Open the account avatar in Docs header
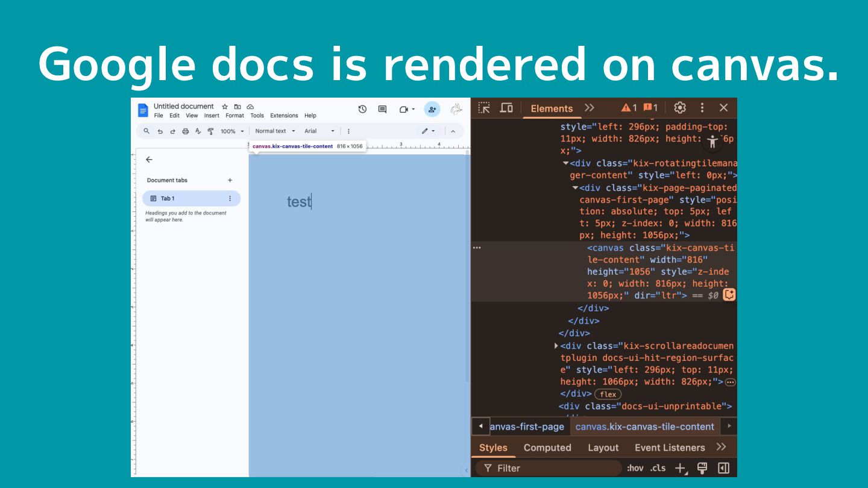This screenshot has height=488, width=868. [x=456, y=109]
